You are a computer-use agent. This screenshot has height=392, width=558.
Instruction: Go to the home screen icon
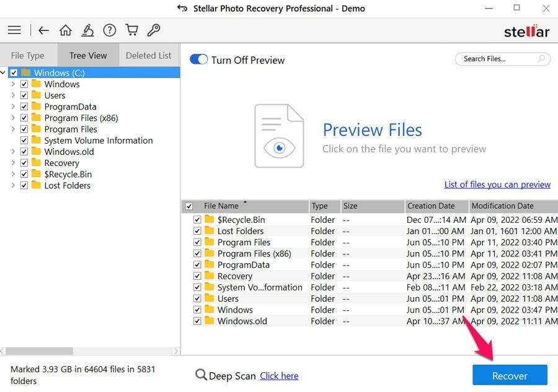pyautogui.click(x=65, y=30)
